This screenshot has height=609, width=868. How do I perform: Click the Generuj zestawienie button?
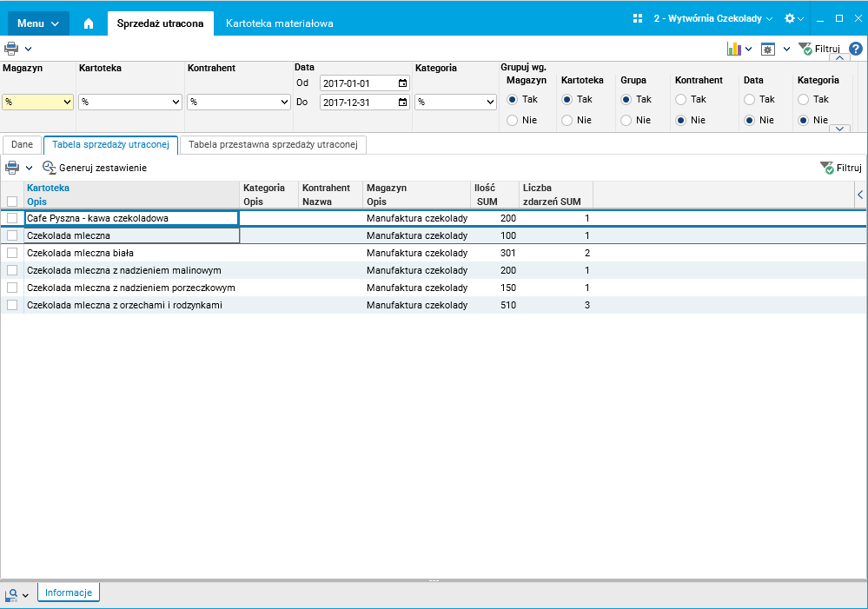pos(95,168)
